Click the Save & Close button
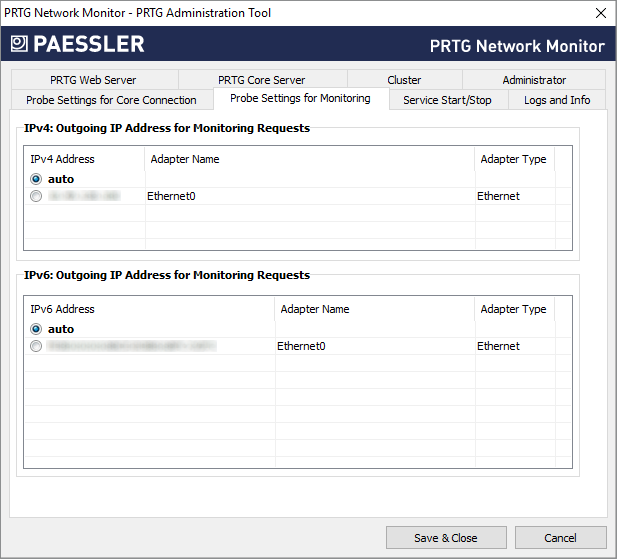This screenshot has height=559, width=617. point(446,538)
